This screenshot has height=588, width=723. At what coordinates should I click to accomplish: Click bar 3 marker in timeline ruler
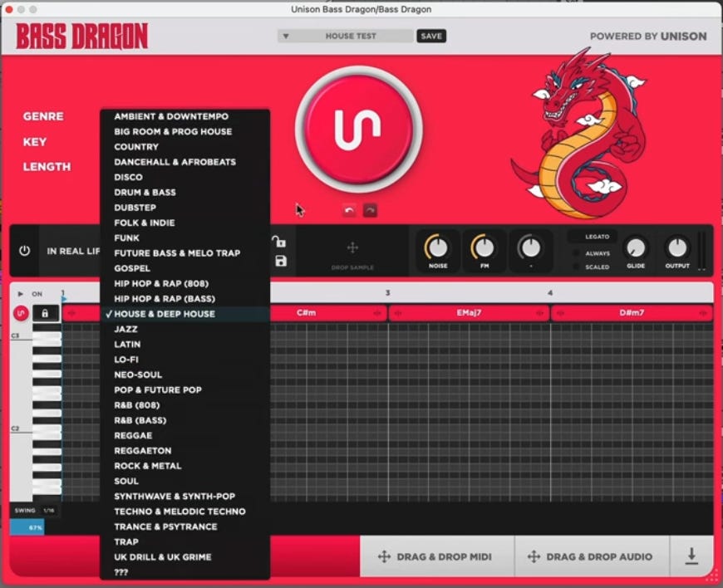[388, 292]
